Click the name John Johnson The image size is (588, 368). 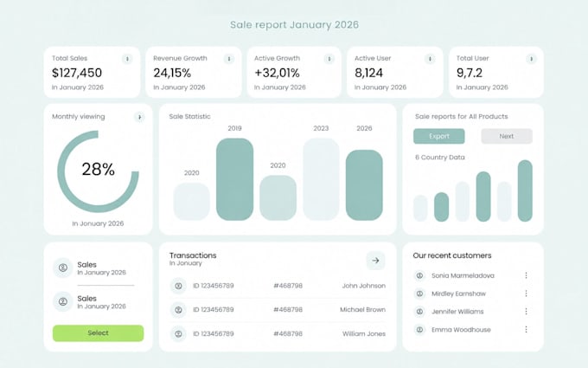pyautogui.click(x=363, y=286)
